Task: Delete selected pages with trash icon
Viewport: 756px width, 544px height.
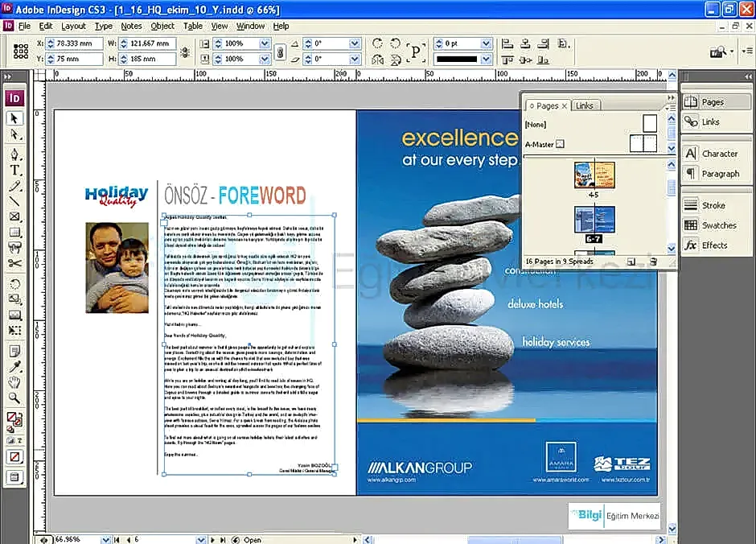Action: 653,262
